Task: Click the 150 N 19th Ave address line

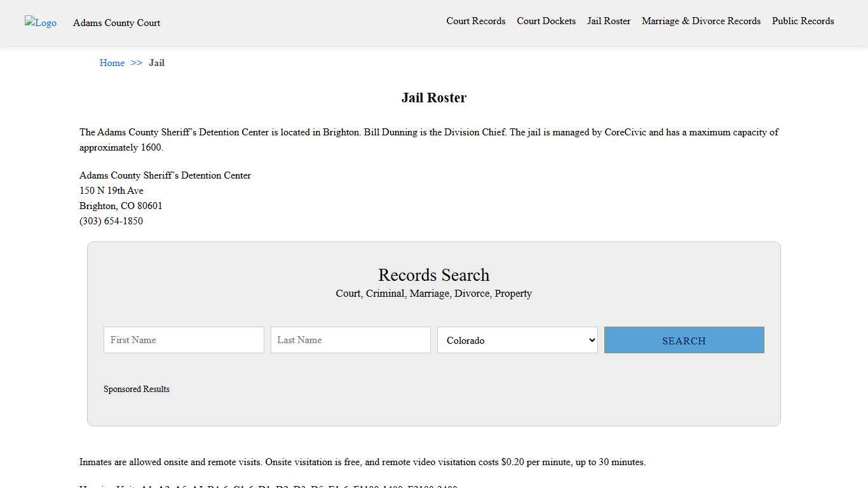Action: coord(111,191)
